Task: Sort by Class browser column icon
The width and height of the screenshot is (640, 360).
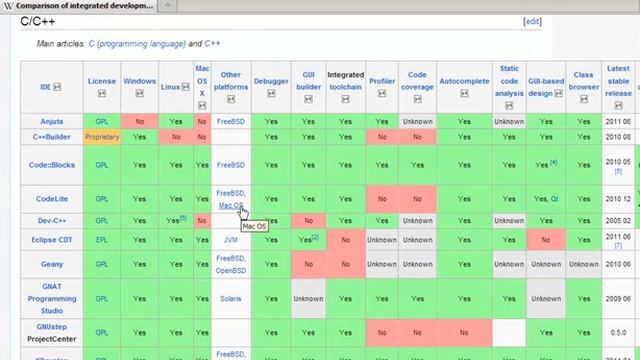Action: [584, 99]
